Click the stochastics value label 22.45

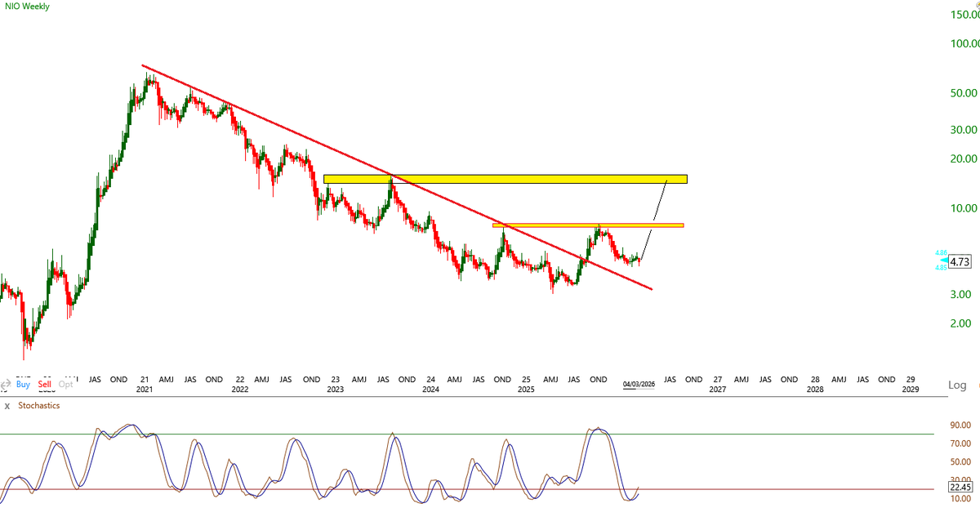tap(960, 487)
